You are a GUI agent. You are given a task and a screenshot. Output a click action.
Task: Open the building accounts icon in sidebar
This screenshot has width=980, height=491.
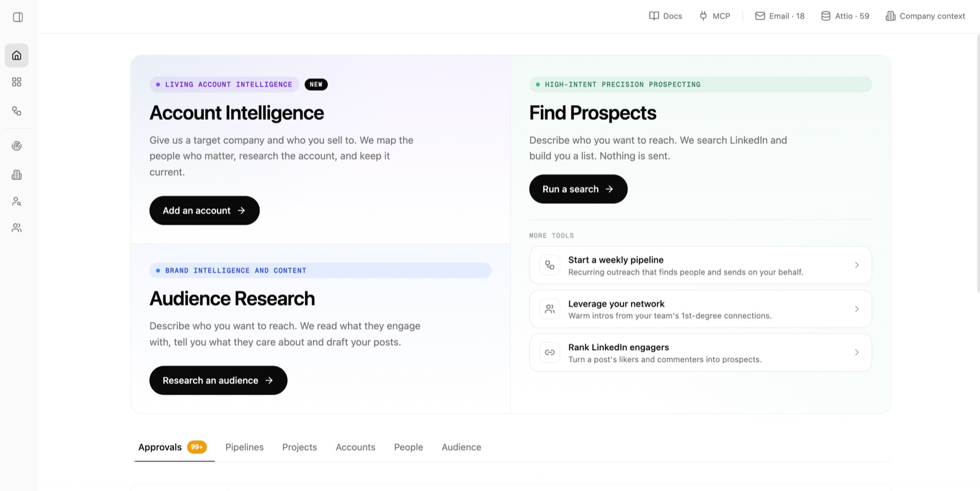(x=17, y=175)
